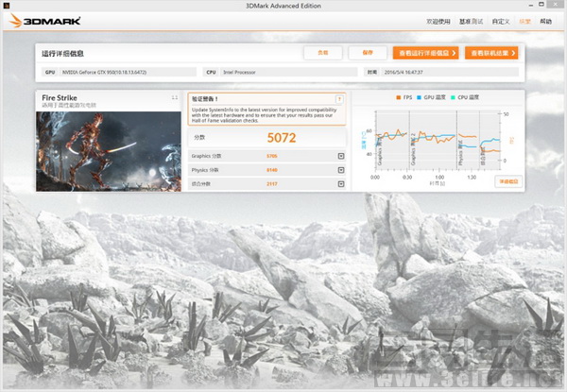Expand the 综合分数 combined score row
The height and width of the screenshot is (392, 567).
(340, 184)
